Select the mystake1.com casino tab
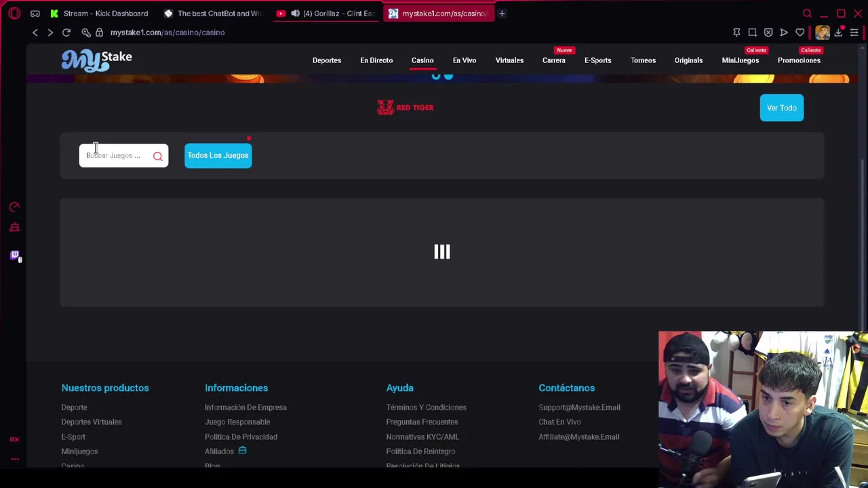 (438, 14)
